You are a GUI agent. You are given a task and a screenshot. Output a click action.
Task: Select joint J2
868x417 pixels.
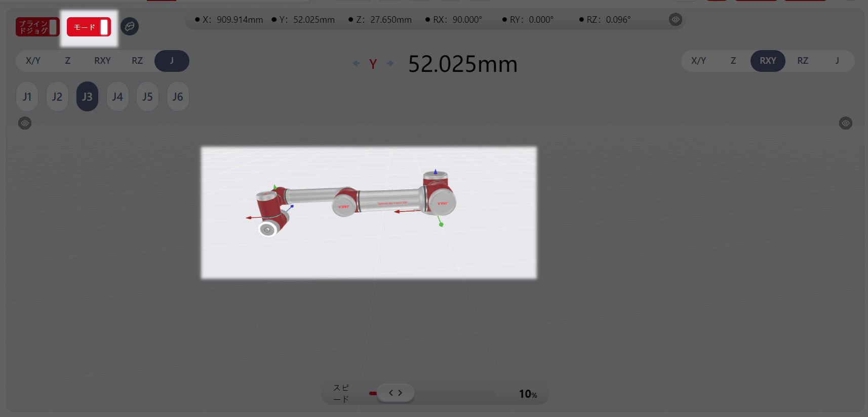[x=57, y=97]
